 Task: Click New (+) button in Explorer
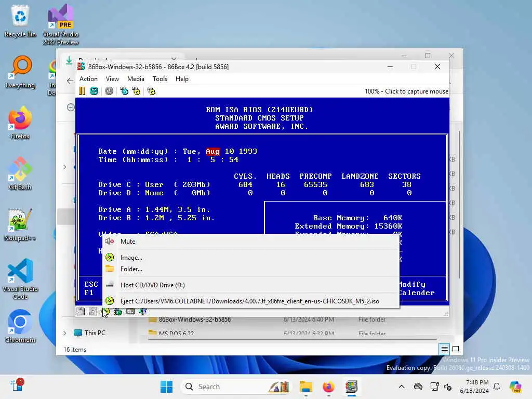[71, 108]
